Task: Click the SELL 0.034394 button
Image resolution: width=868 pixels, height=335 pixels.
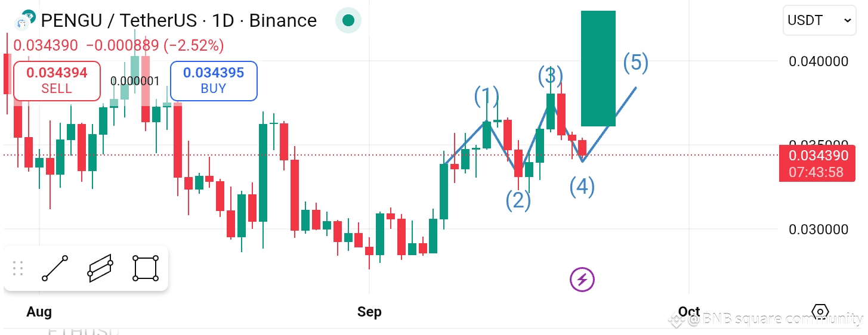Action: 57,80
